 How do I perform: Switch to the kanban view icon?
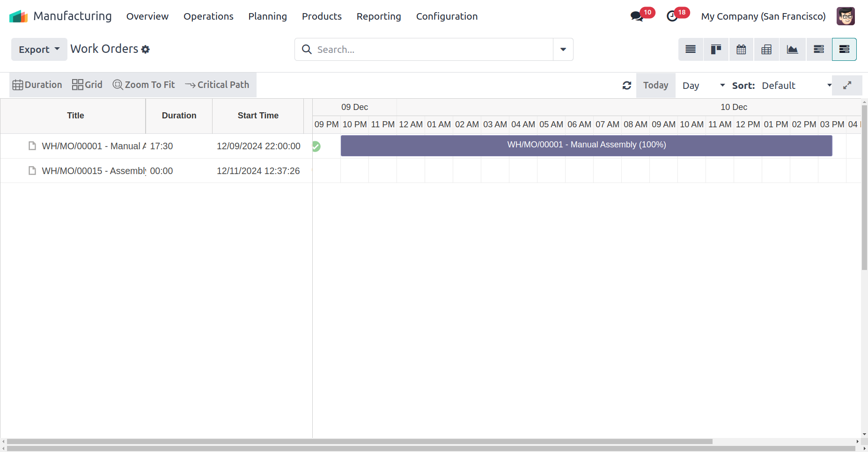click(716, 50)
